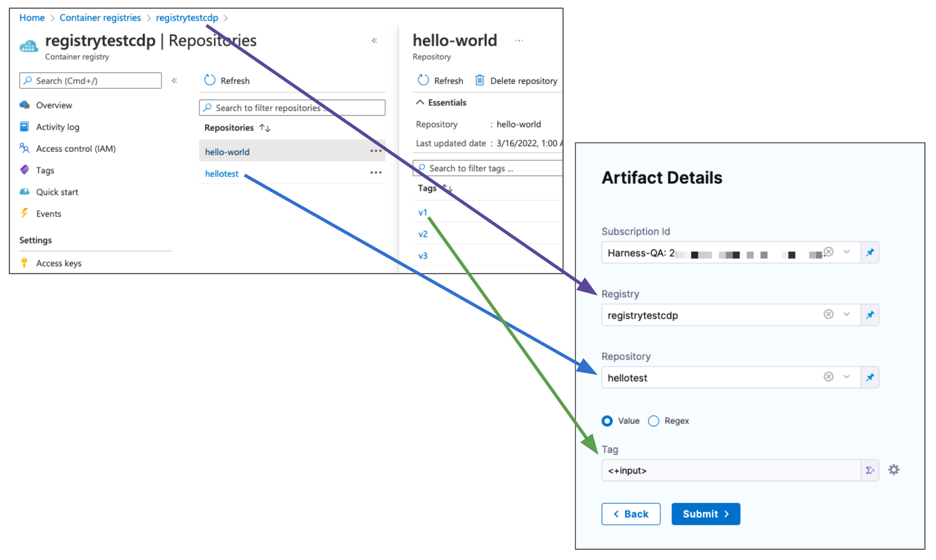The height and width of the screenshot is (560, 936).
Task: Click the pin icon beside Registry field
Action: coord(870,315)
